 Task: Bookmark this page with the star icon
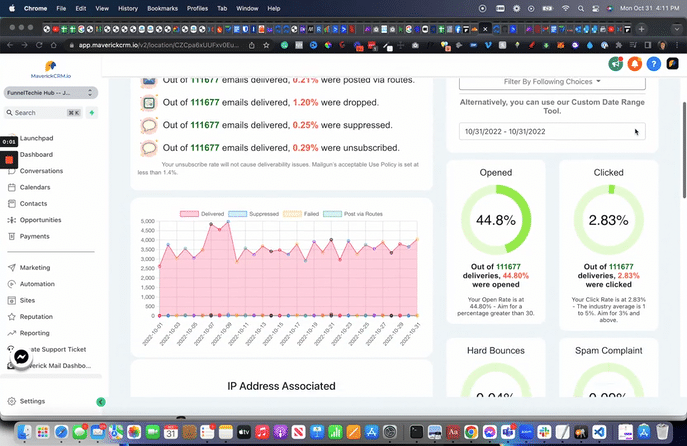(266, 45)
